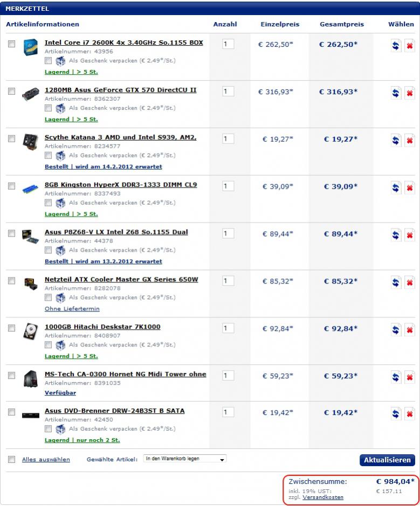
Task: Click the Intel Core i7 product thumbnail
Action: (30, 47)
